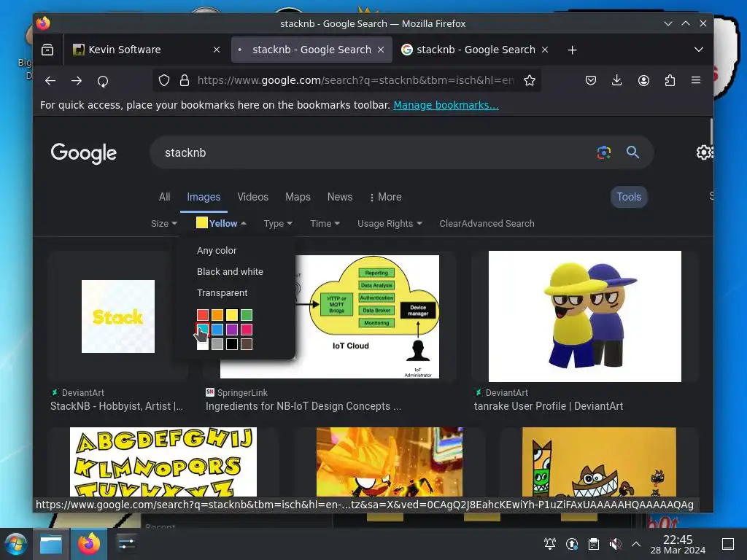Click the Firefox address bar URL

tap(355, 80)
